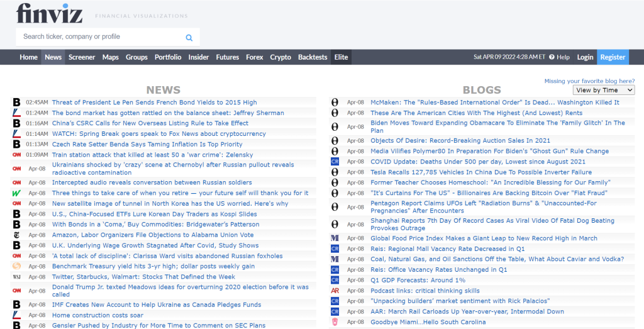Click CNN icon beside Intercepted audio story
The width and height of the screenshot is (644, 329).
tap(16, 182)
